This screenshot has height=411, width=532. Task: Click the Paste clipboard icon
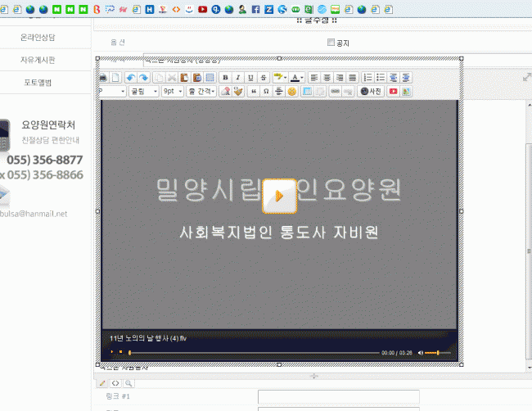185,78
